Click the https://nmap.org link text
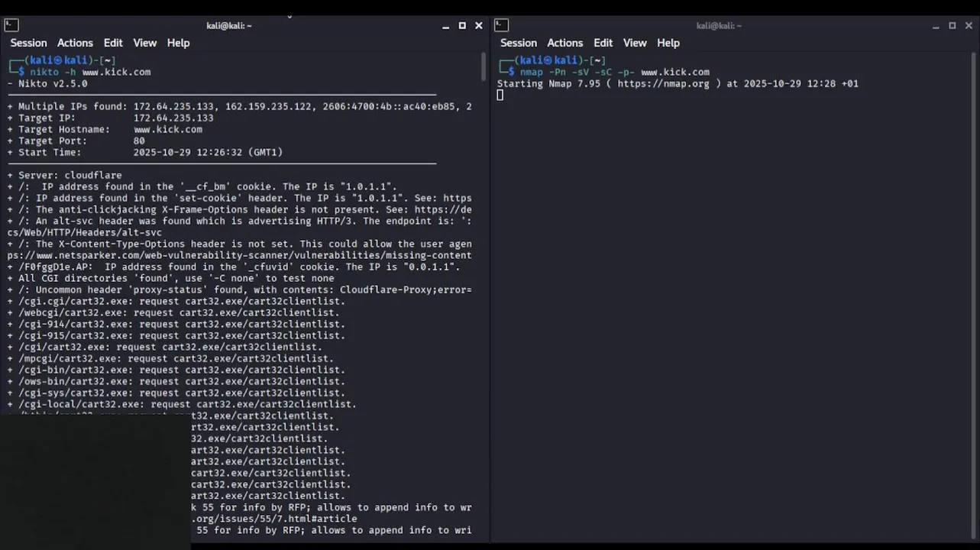The width and height of the screenshot is (980, 550). [664, 83]
